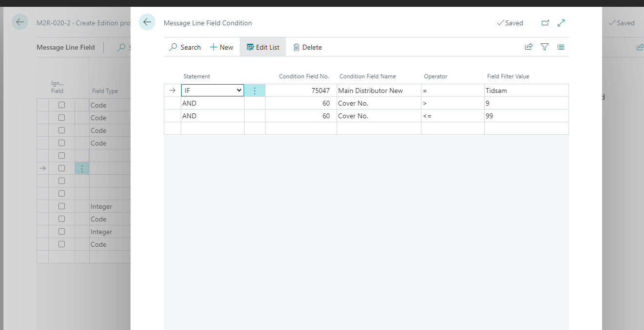644x330 pixels.
Task: Open the ellipsis menu on the selected Message Line row
Action: point(82,168)
